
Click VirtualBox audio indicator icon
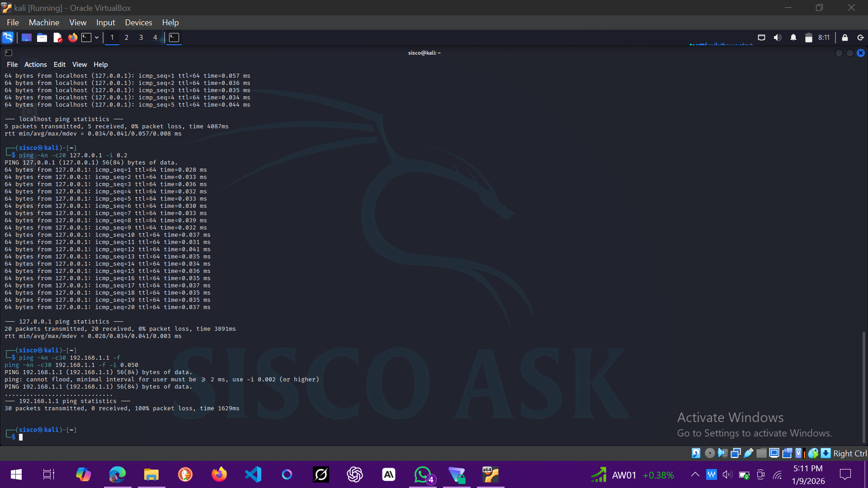pyautogui.click(x=722, y=453)
